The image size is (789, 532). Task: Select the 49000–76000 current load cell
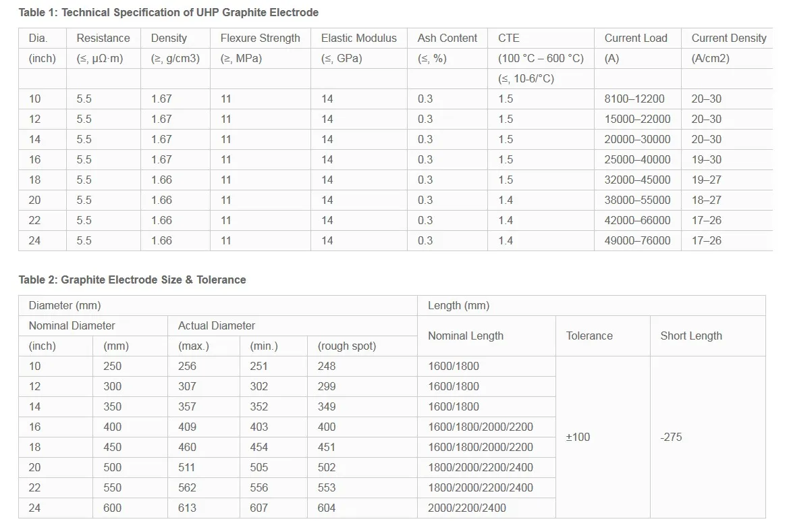[637, 240]
